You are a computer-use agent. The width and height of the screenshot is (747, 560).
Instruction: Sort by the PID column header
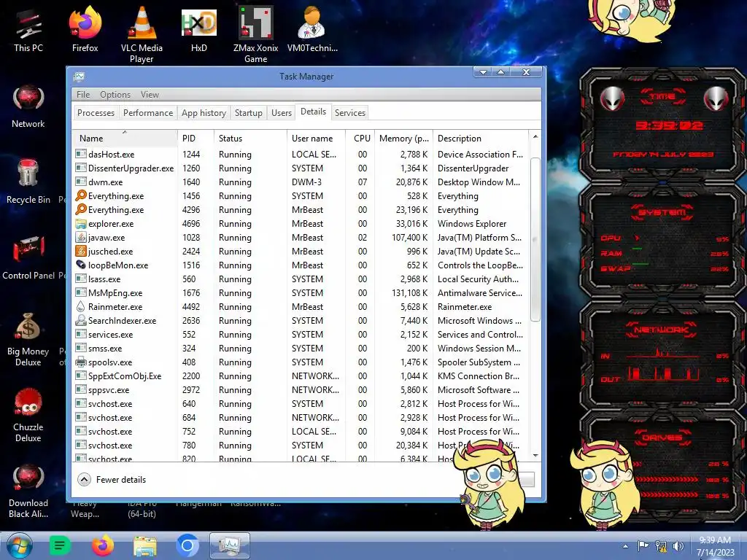click(196, 138)
